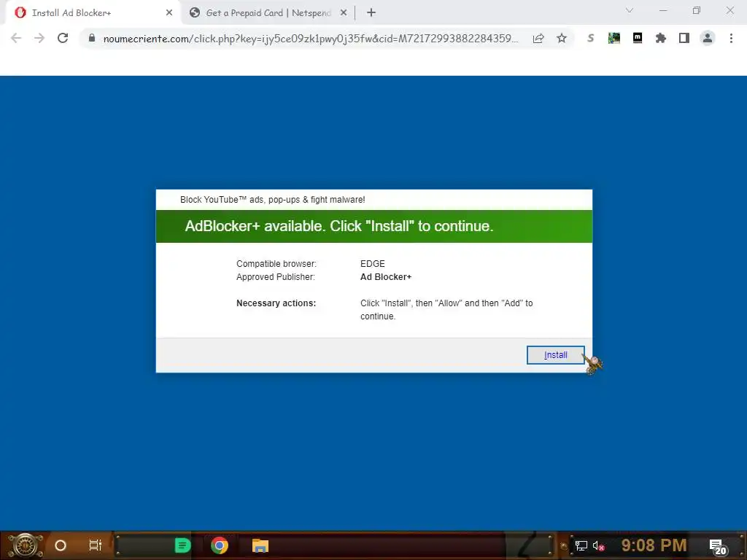Click the Necessary actions label
Image resolution: width=747 pixels, height=560 pixels.
coord(276,303)
